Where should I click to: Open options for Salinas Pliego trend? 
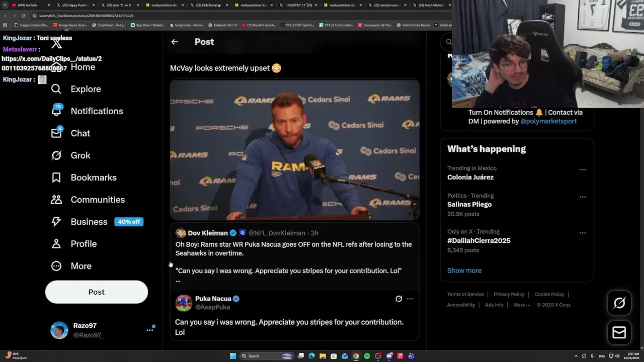point(583,197)
